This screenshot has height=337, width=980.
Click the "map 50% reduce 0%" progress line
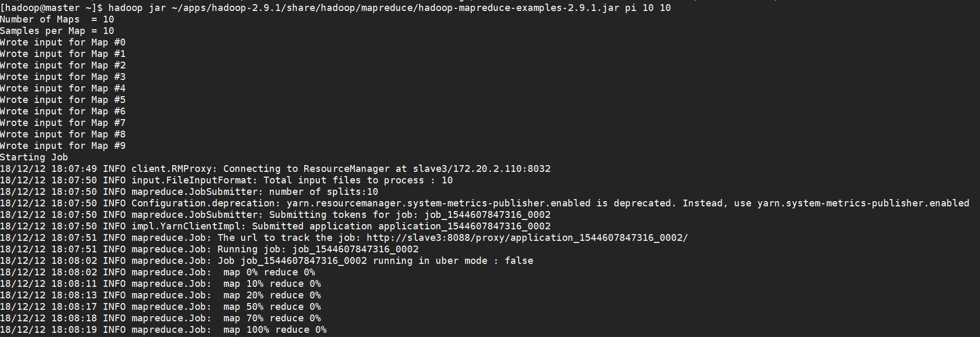[161, 307]
